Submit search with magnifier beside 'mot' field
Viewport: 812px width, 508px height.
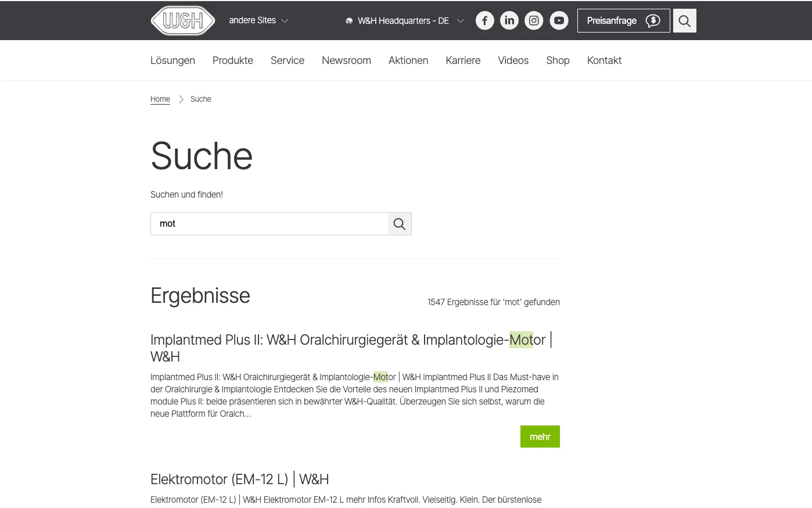point(400,224)
